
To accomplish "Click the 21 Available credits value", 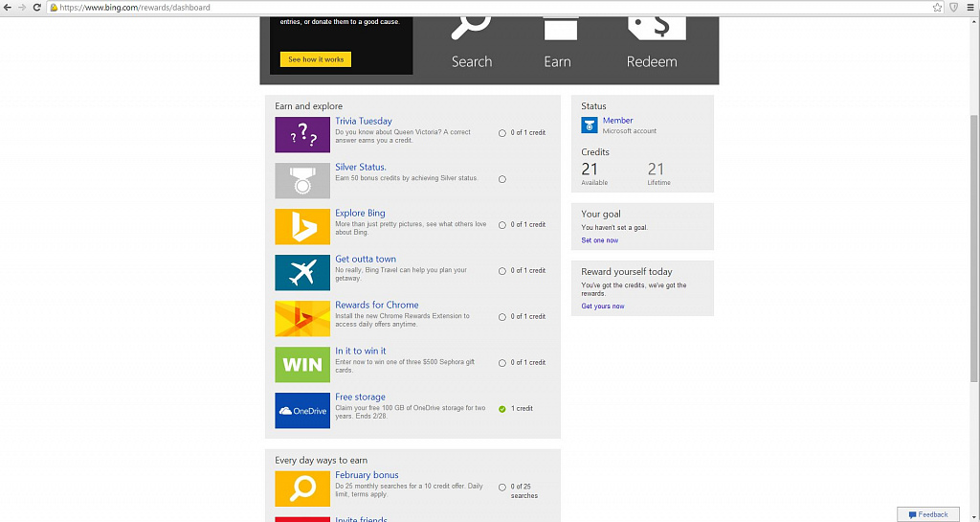I will pyautogui.click(x=590, y=169).
